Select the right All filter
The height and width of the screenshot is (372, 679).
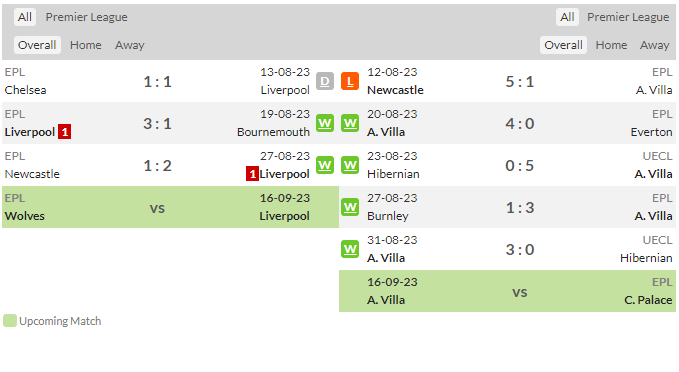(567, 17)
